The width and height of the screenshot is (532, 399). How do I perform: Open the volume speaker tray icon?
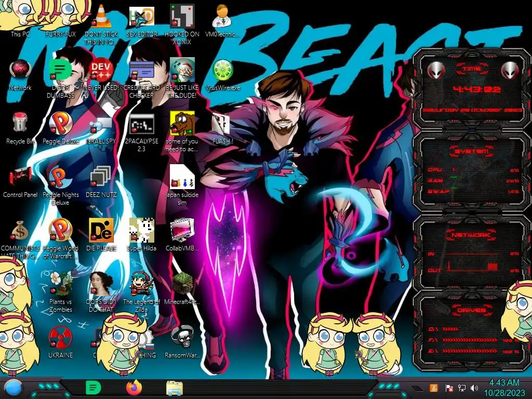tap(474, 388)
